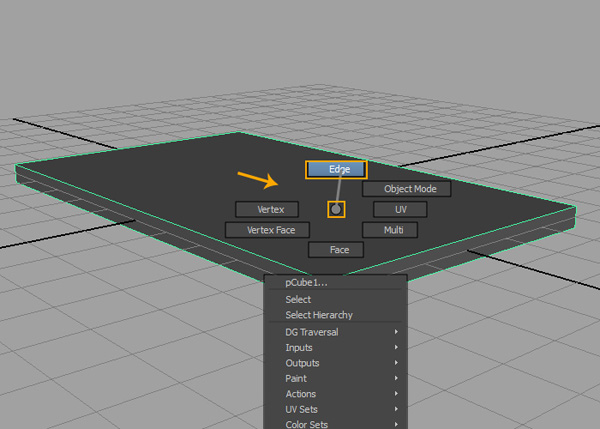Switch to Object Mode

[x=405, y=189]
